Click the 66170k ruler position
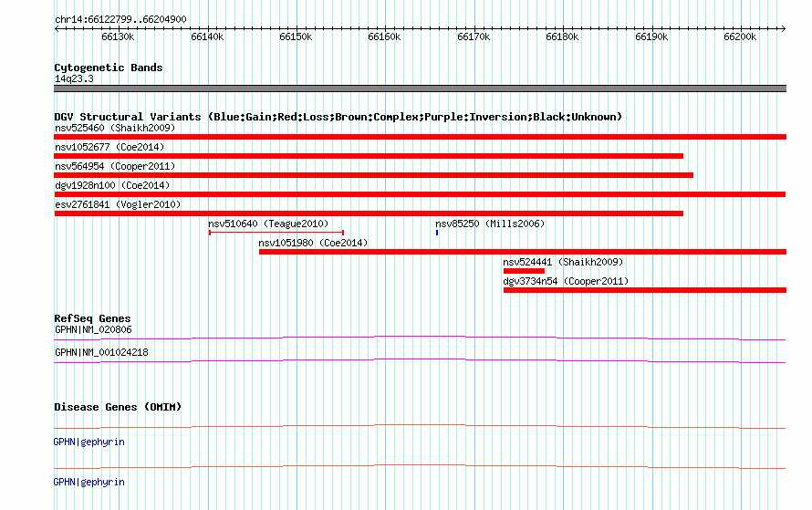Image resolution: width=812 pixels, height=510 pixels. click(x=474, y=36)
